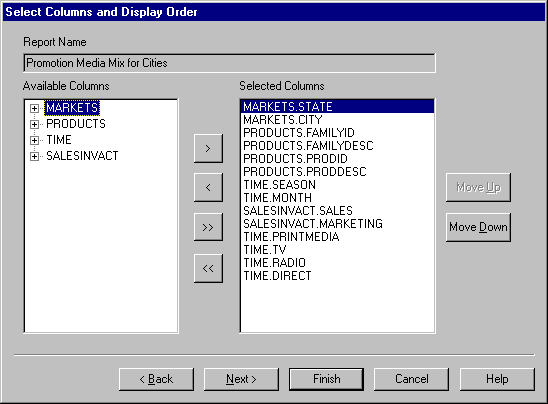The height and width of the screenshot is (404, 548).
Task: Select SALESINVACT.MARKETING row
Action: click(x=338, y=224)
